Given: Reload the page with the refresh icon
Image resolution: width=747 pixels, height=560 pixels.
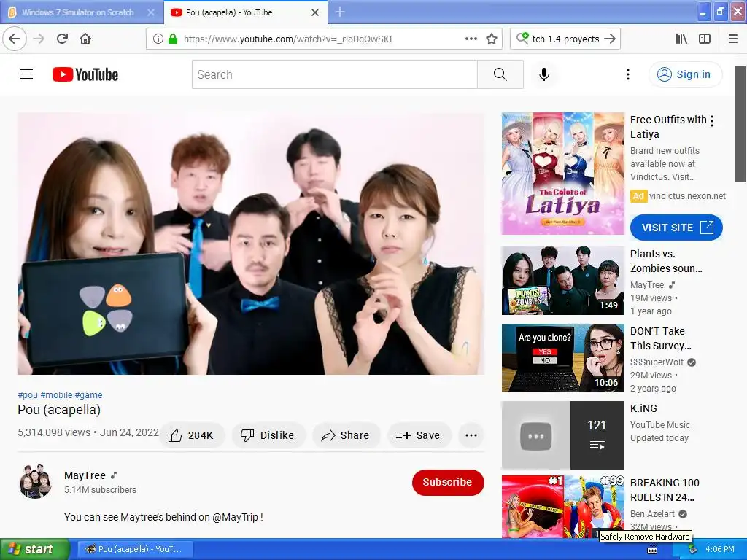Looking at the screenshot, I should (62, 39).
